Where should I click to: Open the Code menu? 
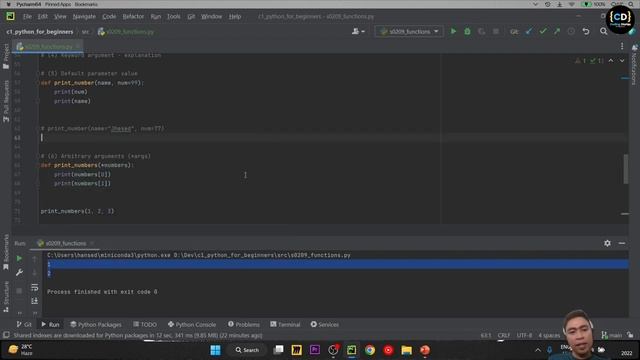pos(109,16)
